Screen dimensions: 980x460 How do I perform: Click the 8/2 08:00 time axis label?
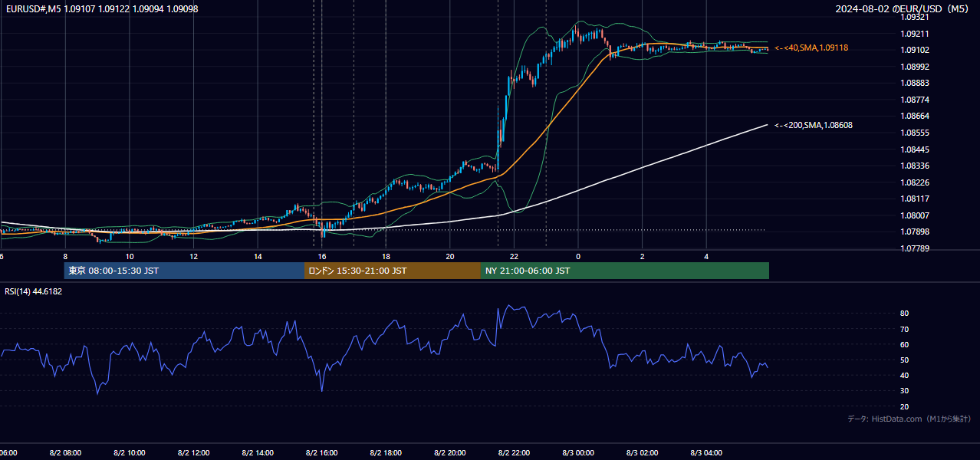[65, 452]
